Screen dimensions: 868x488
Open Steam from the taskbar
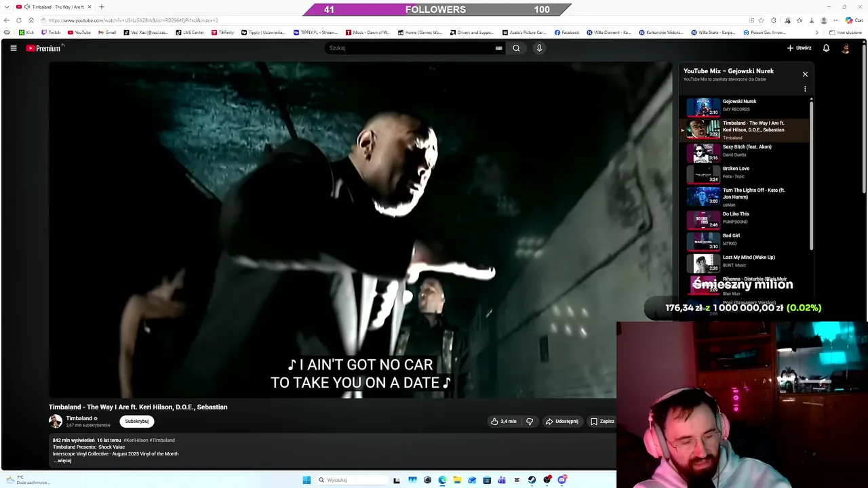pyautogui.click(x=532, y=480)
